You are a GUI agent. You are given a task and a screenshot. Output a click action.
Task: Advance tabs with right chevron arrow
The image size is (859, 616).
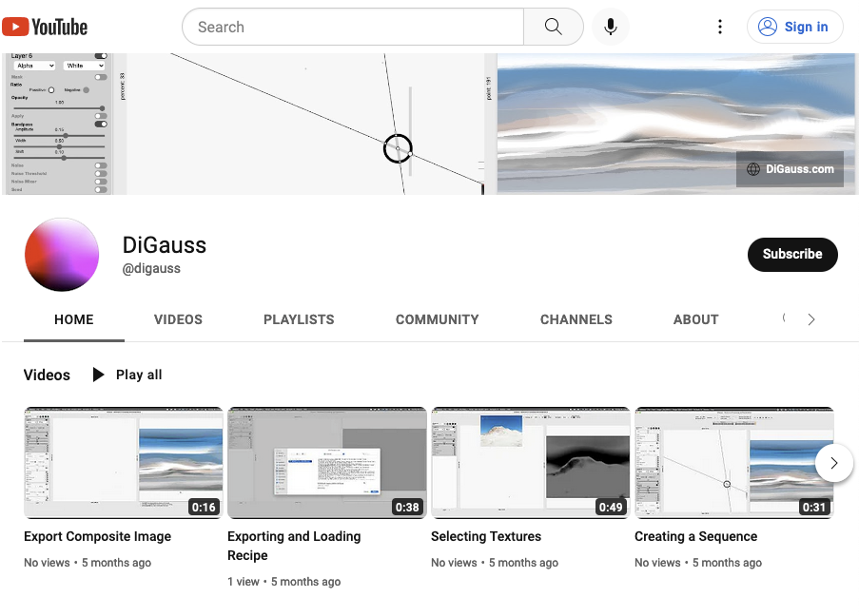pos(811,319)
